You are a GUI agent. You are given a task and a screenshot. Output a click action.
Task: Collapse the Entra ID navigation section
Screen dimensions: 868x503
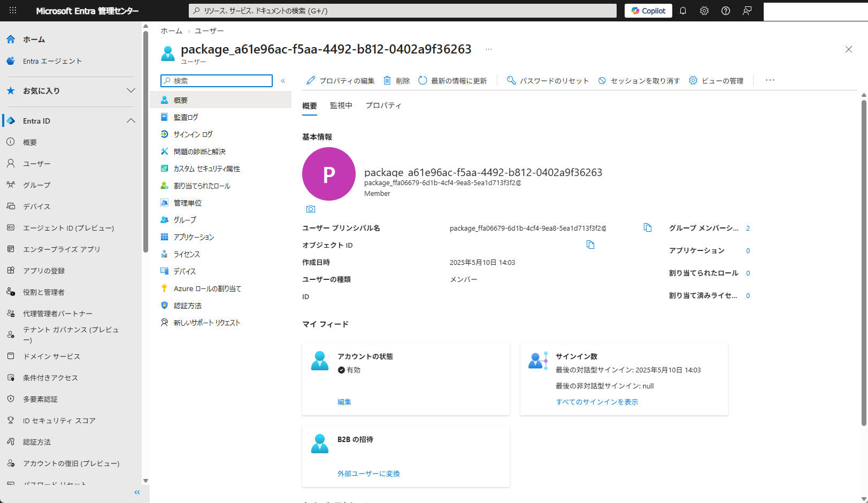click(131, 120)
